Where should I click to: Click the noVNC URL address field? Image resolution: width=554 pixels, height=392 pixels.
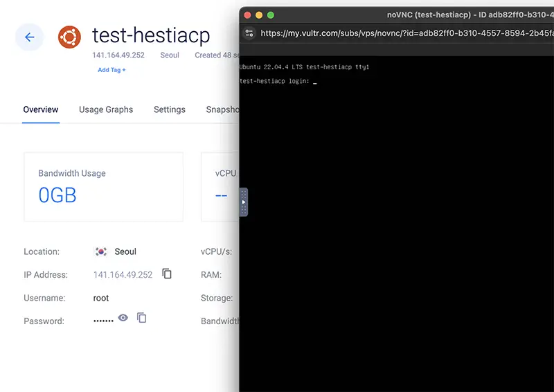click(x=406, y=33)
